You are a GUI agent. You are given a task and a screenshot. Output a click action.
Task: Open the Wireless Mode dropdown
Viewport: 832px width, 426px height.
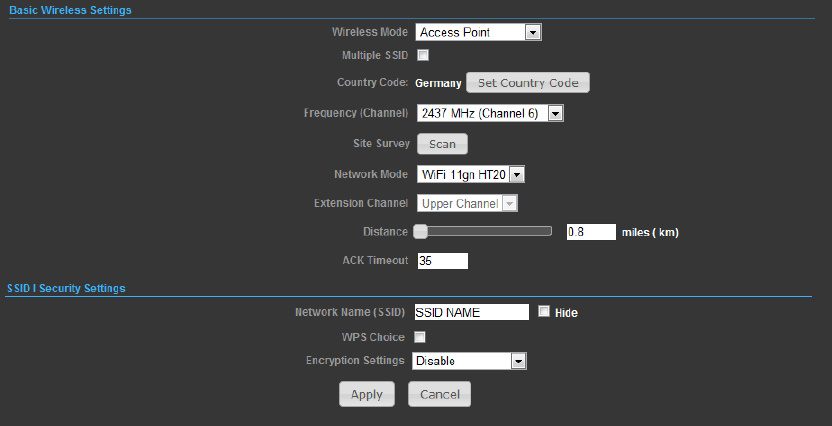478,32
